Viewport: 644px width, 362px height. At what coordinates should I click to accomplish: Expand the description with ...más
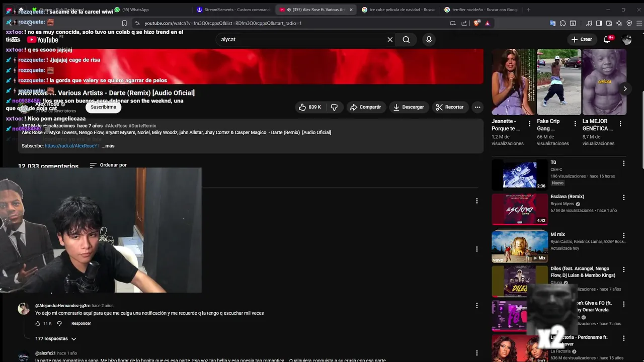pyautogui.click(x=108, y=146)
